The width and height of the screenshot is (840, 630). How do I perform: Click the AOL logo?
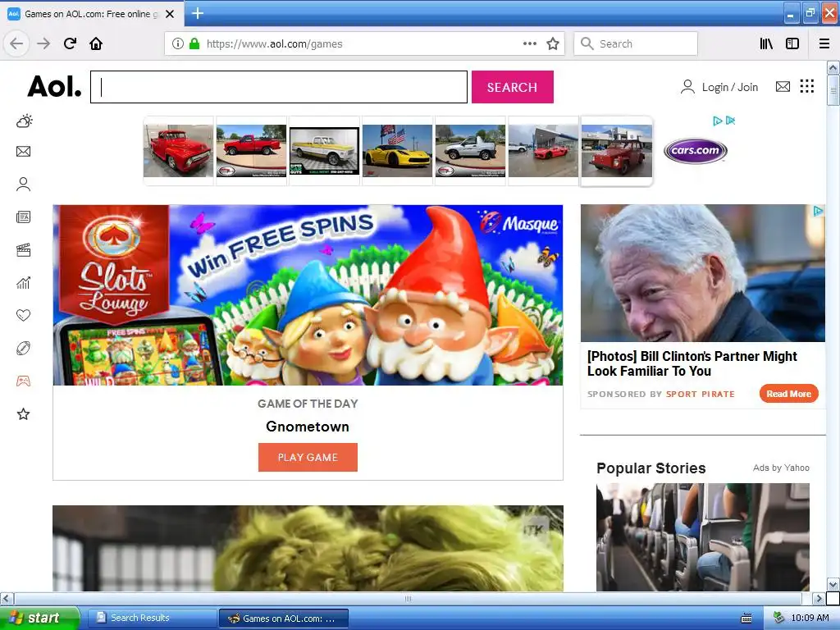[x=55, y=86]
